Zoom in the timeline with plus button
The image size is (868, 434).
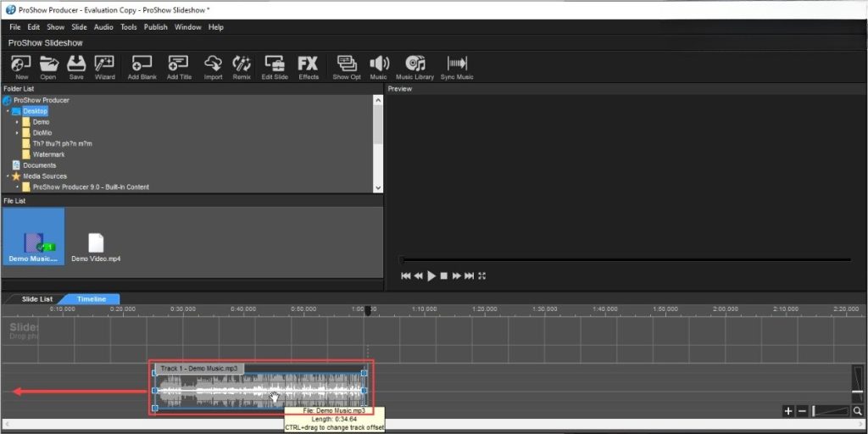tap(788, 411)
